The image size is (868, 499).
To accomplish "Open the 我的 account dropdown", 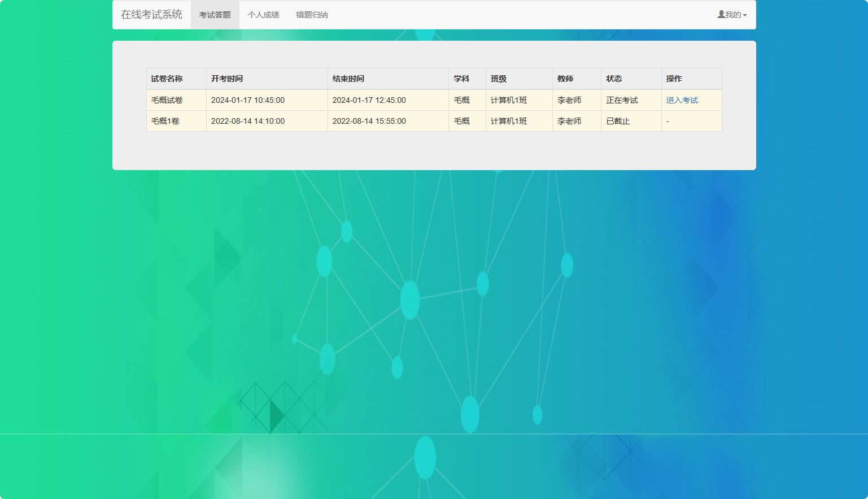I will 731,14.
